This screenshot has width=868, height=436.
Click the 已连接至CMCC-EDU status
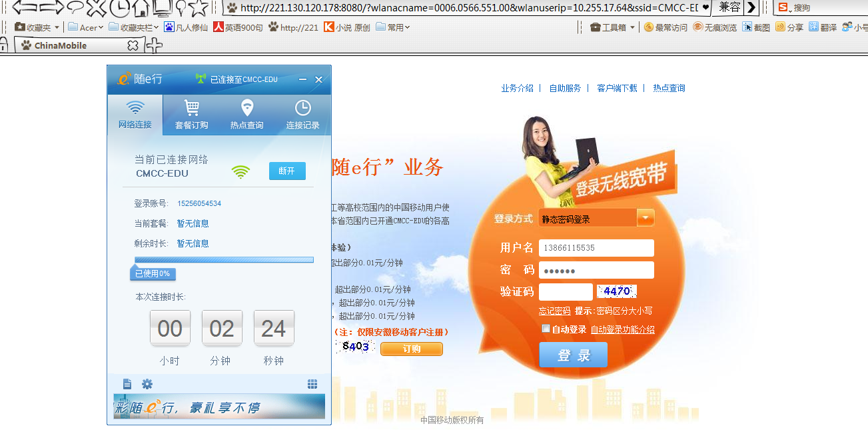click(x=236, y=79)
